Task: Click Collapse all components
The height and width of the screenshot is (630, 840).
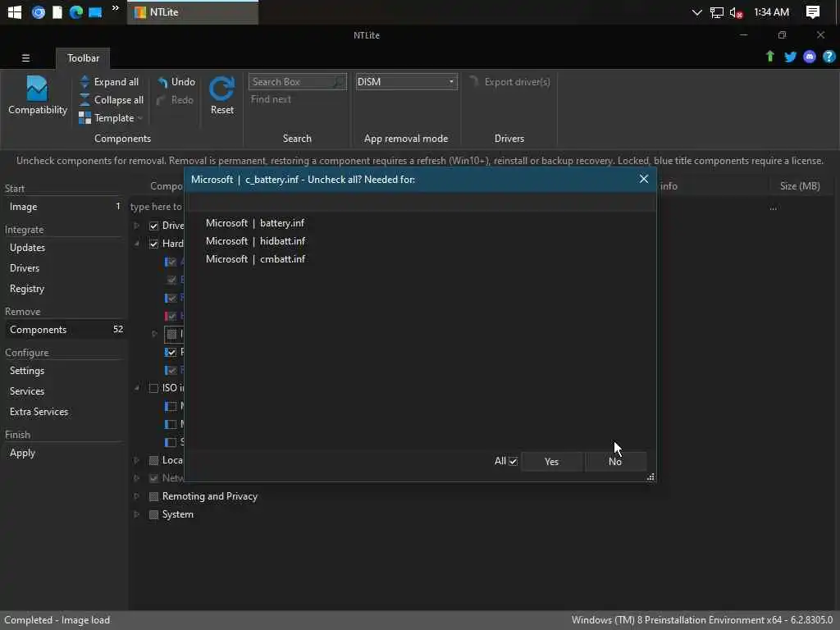Action: click(112, 99)
